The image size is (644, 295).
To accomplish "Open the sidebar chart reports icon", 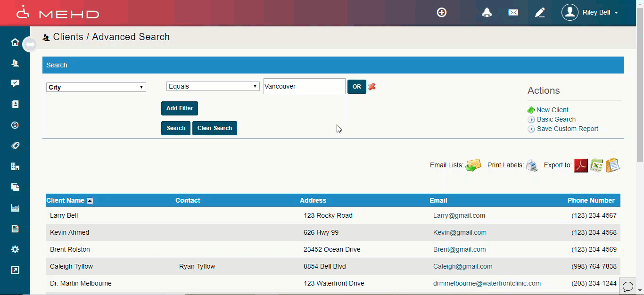I will click(15, 208).
